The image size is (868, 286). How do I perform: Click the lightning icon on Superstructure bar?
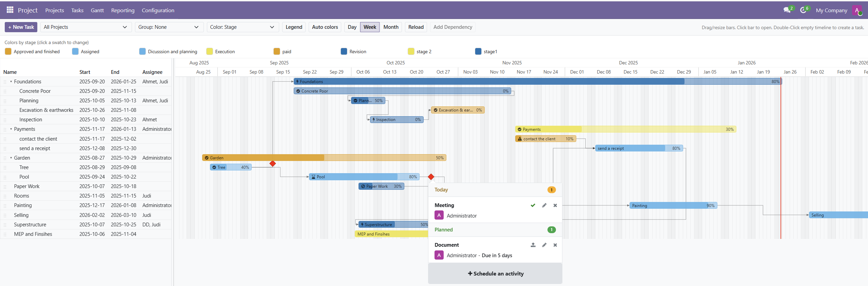click(362, 225)
